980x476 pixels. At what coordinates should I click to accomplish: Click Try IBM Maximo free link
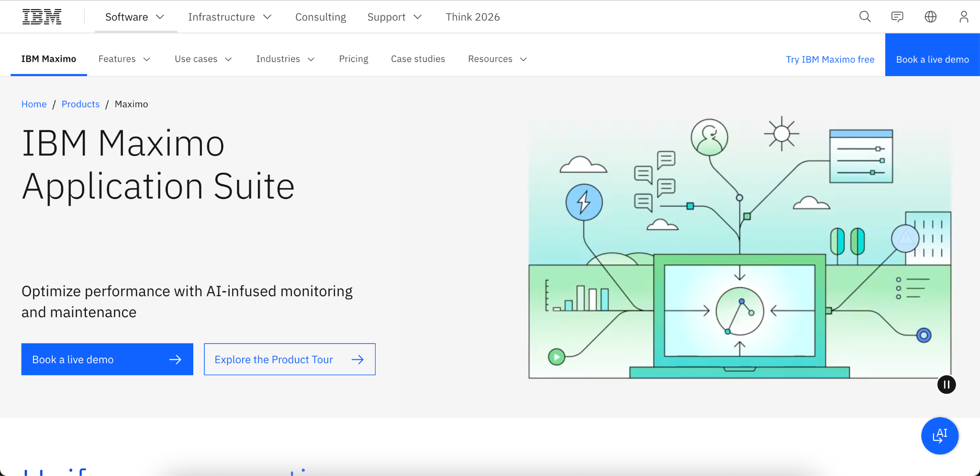[830, 59]
